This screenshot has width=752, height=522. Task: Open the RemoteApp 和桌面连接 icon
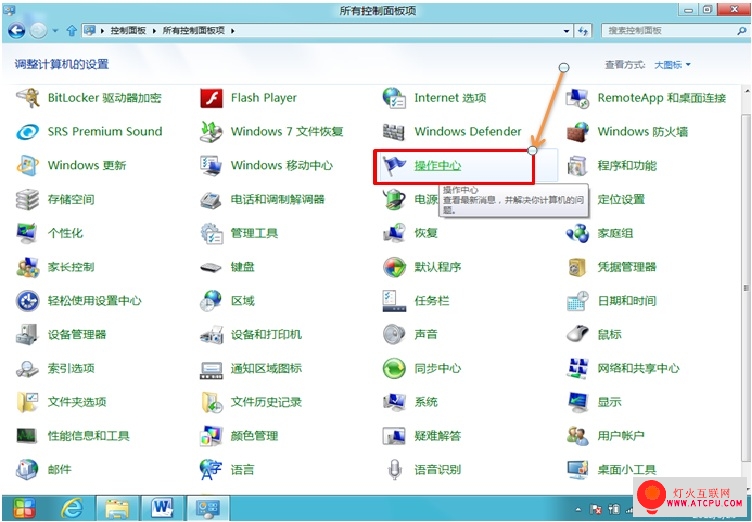point(577,98)
